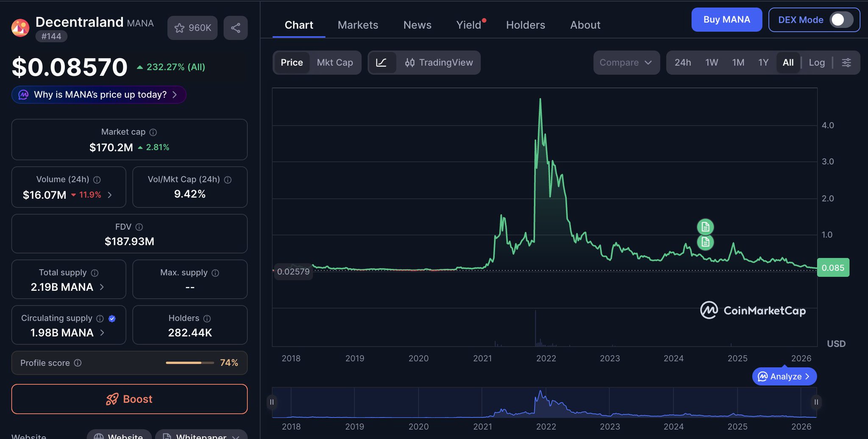Expand Volume (24h) details chevron
Screen dimensions: 868x439
[110, 195]
